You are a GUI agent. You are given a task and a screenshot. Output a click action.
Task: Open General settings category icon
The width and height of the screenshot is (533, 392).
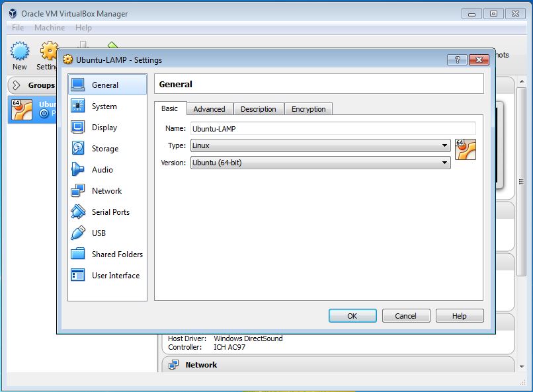[x=78, y=85]
